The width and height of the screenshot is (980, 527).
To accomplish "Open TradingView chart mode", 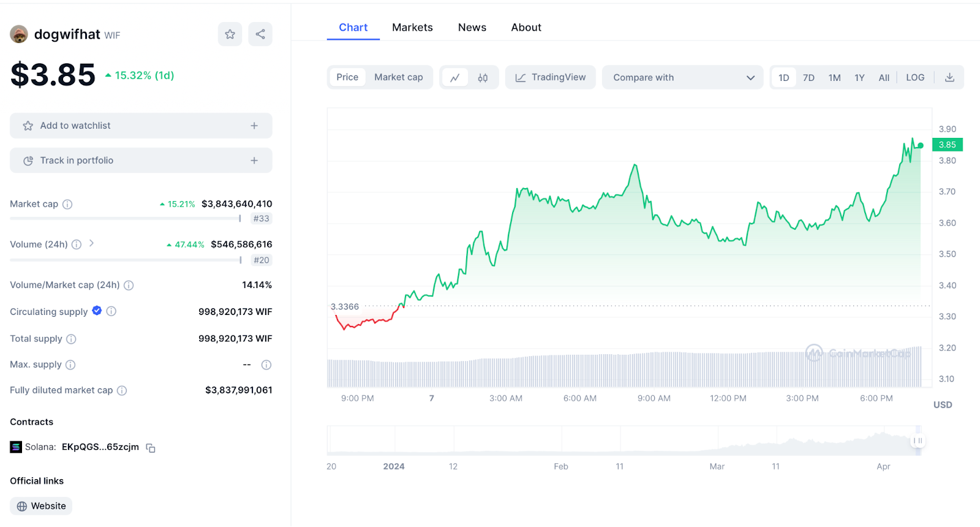I will 551,77.
